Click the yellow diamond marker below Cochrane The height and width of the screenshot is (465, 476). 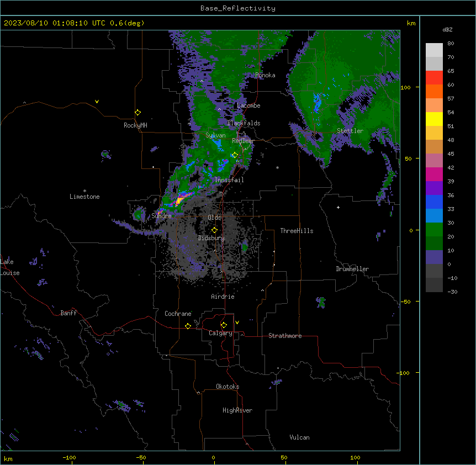(188, 326)
